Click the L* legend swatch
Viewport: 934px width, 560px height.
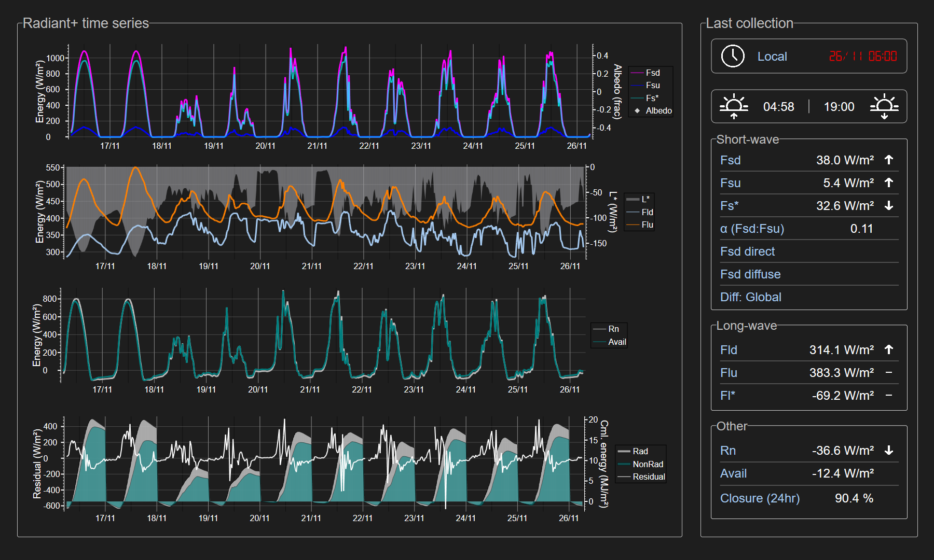[633, 199]
